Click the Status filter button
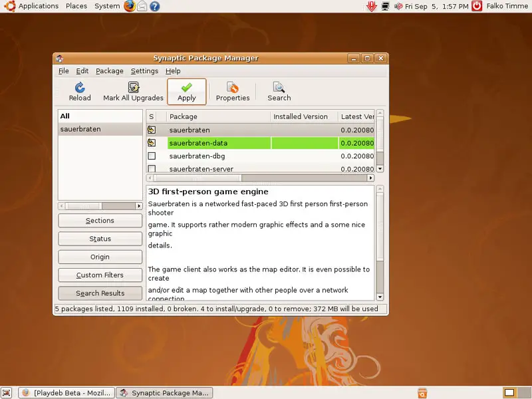532x399 pixels. tap(100, 239)
